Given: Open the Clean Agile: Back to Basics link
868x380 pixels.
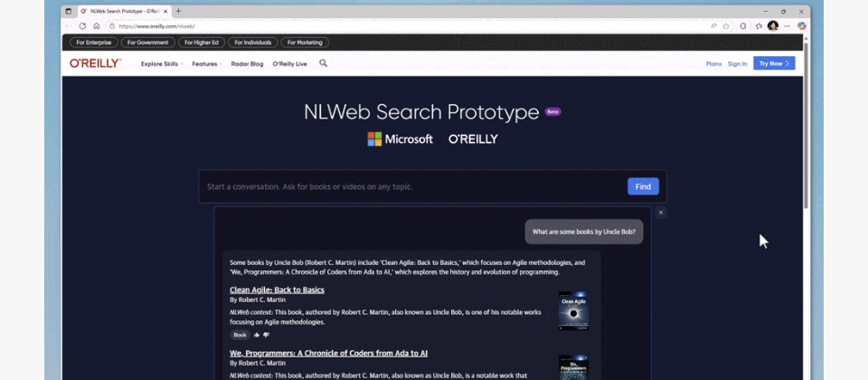Looking at the screenshot, I should click(x=277, y=290).
